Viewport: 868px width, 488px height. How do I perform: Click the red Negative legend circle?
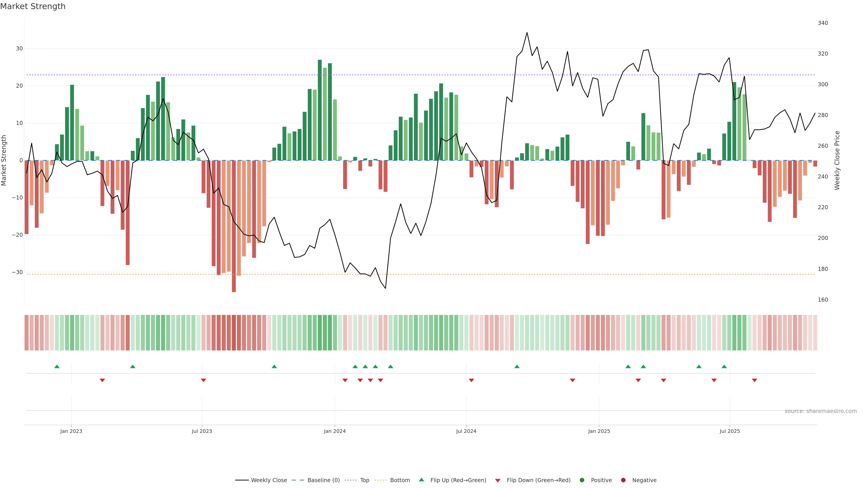point(623,480)
